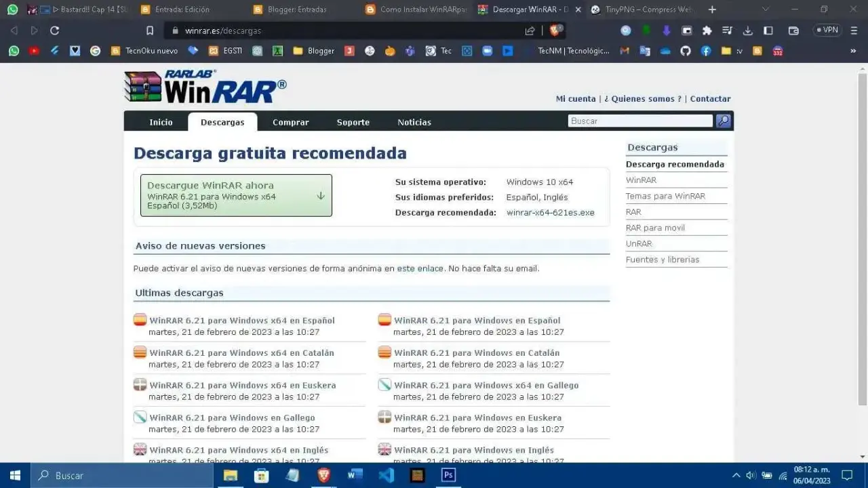The image size is (868, 488).
Task: Click the reload page button
Action: 55,30
